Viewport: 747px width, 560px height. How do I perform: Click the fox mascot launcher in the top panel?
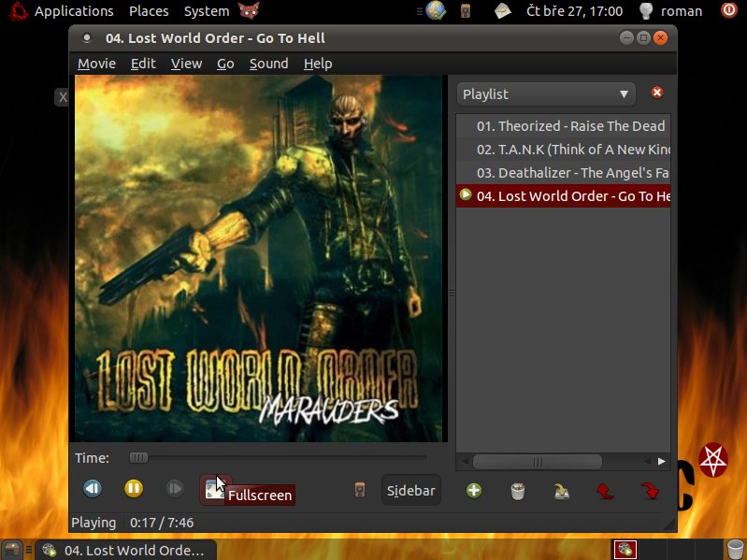[250, 10]
